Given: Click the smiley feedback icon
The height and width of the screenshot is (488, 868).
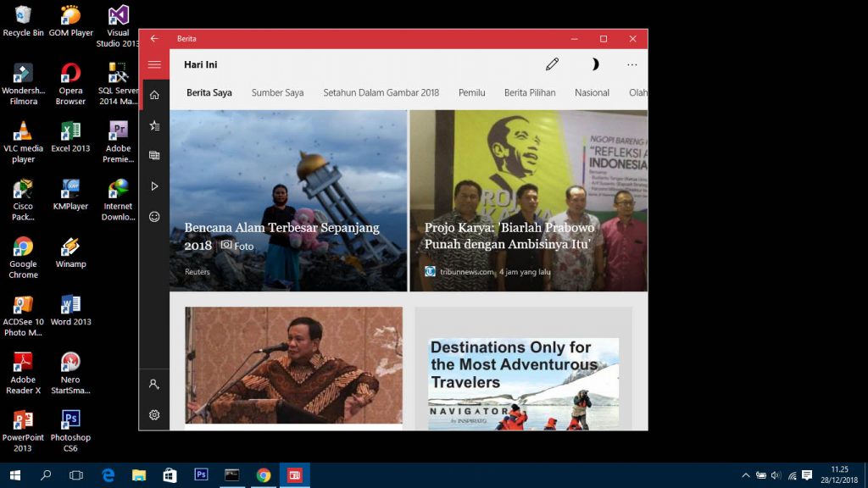Looking at the screenshot, I should pyautogui.click(x=154, y=217).
